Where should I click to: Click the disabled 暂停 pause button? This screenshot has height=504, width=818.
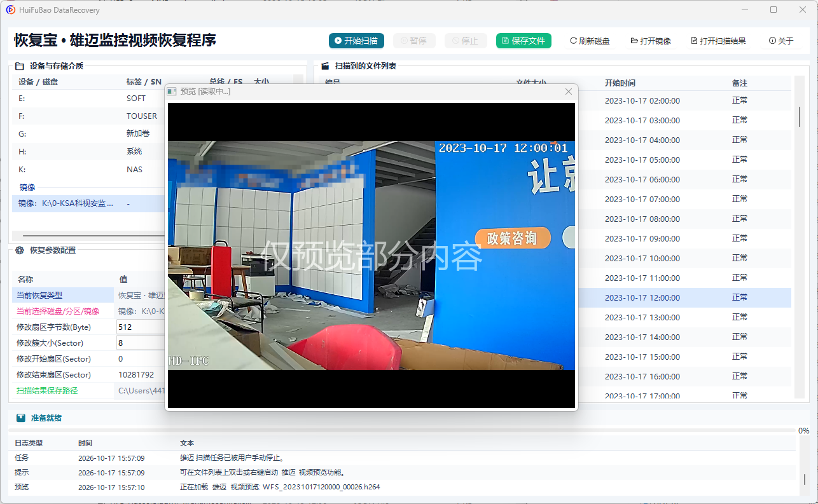point(413,41)
